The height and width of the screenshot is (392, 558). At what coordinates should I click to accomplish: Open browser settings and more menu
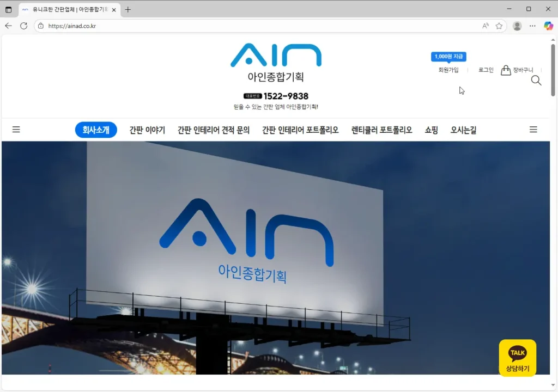tap(532, 26)
